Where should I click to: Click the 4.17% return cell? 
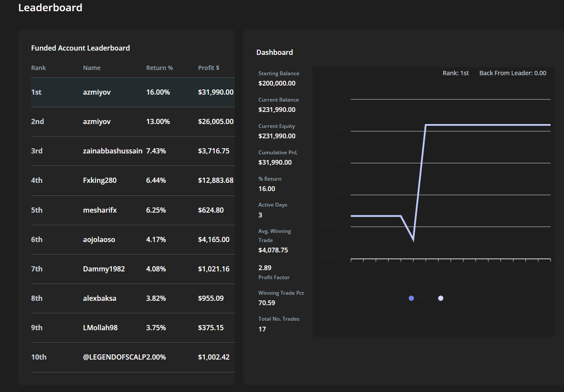click(156, 239)
